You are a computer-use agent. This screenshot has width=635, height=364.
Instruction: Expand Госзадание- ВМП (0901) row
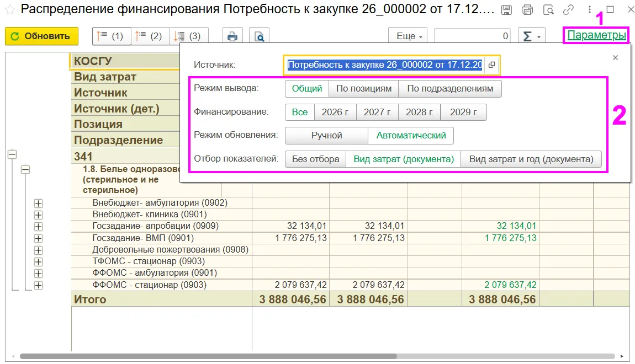[x=38, y=239]
